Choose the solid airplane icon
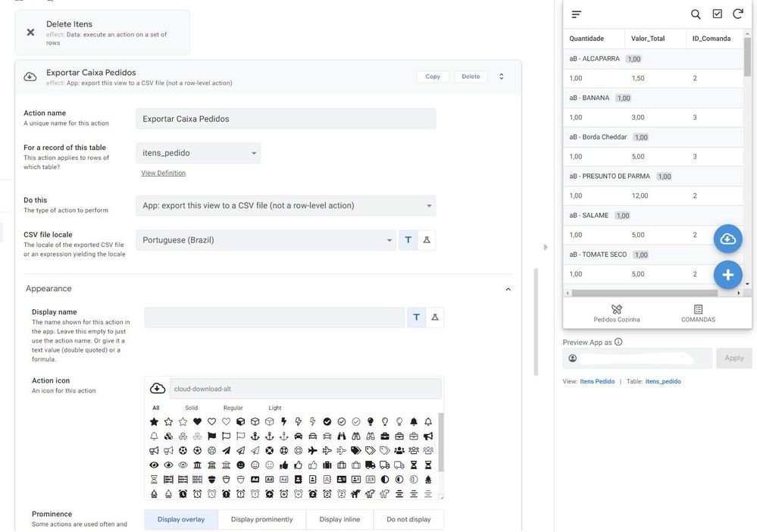Viewport: 757px width, 532px height. coord(313,451)
